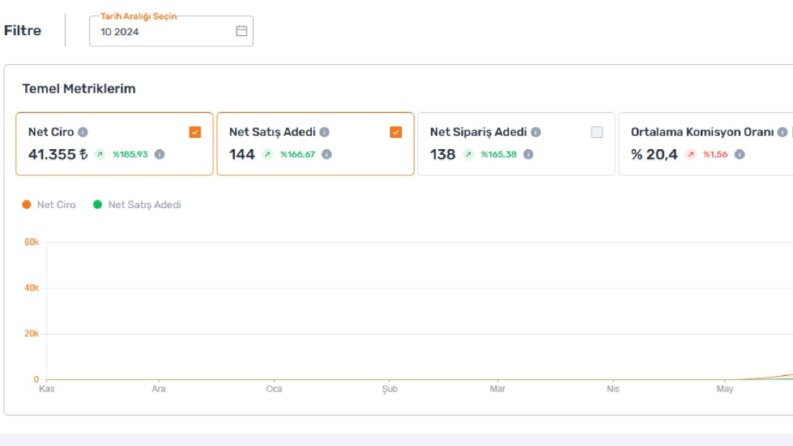Click the Mar month label on chart axis
Viewport: 793px width, 446px height.
pos(497,388)
